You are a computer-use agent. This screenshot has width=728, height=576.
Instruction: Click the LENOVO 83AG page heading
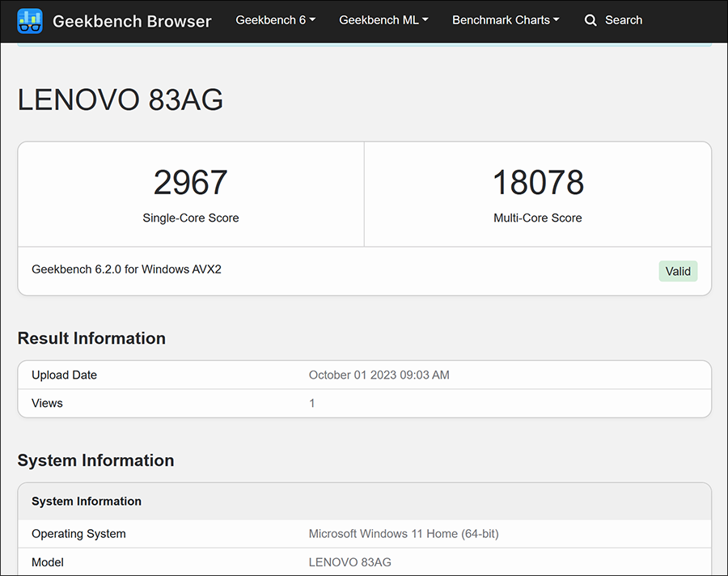[121, 100]
